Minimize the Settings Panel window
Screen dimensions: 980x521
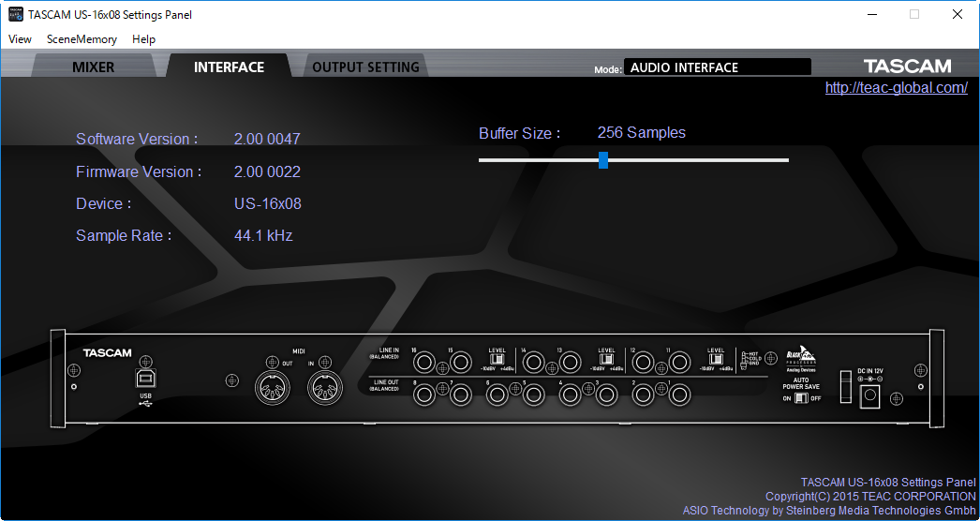pyautogui.click(x=870, y=14)
